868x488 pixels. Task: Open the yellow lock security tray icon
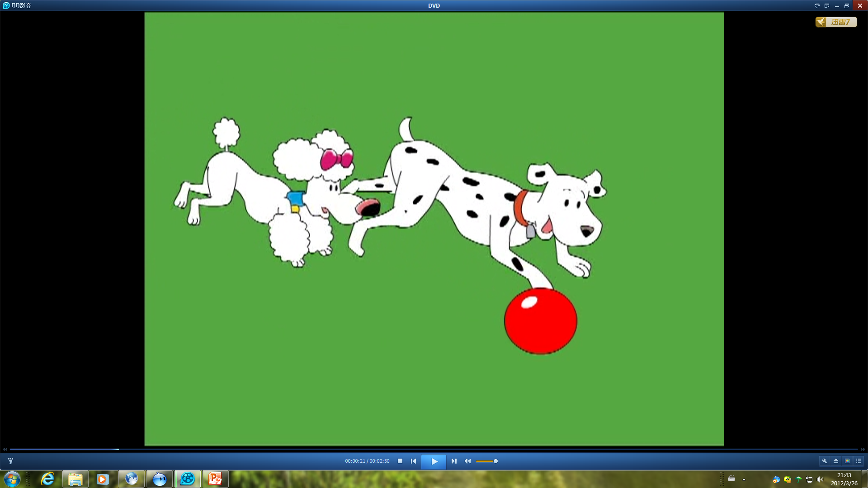(x=788, y=479)
